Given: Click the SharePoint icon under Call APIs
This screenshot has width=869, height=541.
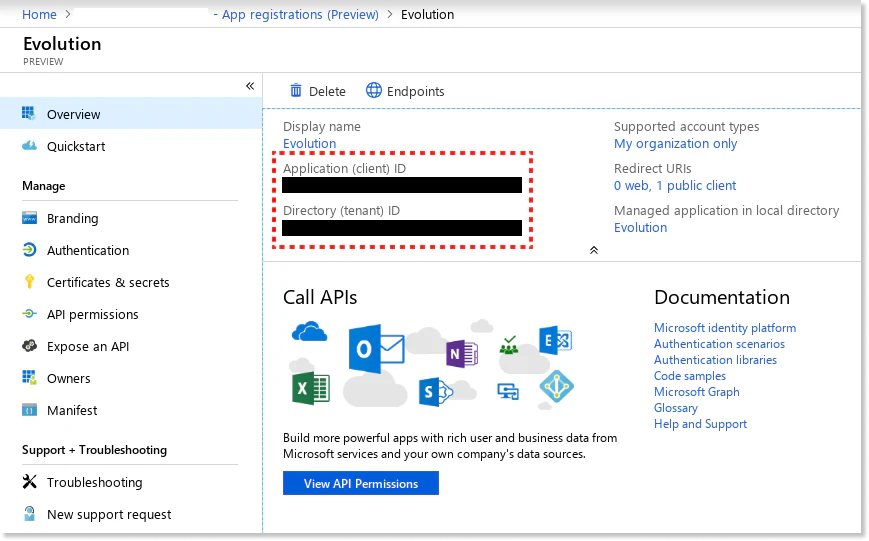Looking at the screenshot, I should coord(436,392).
